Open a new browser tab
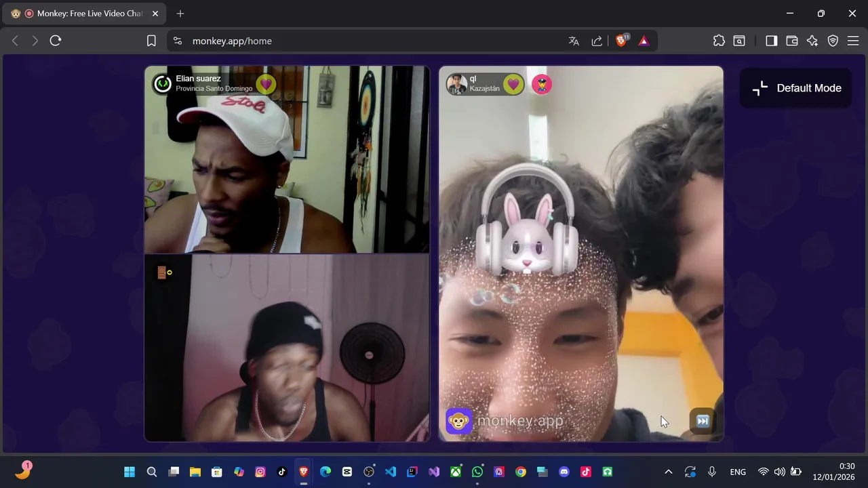 pyautogui.click(x=180, y=14)
